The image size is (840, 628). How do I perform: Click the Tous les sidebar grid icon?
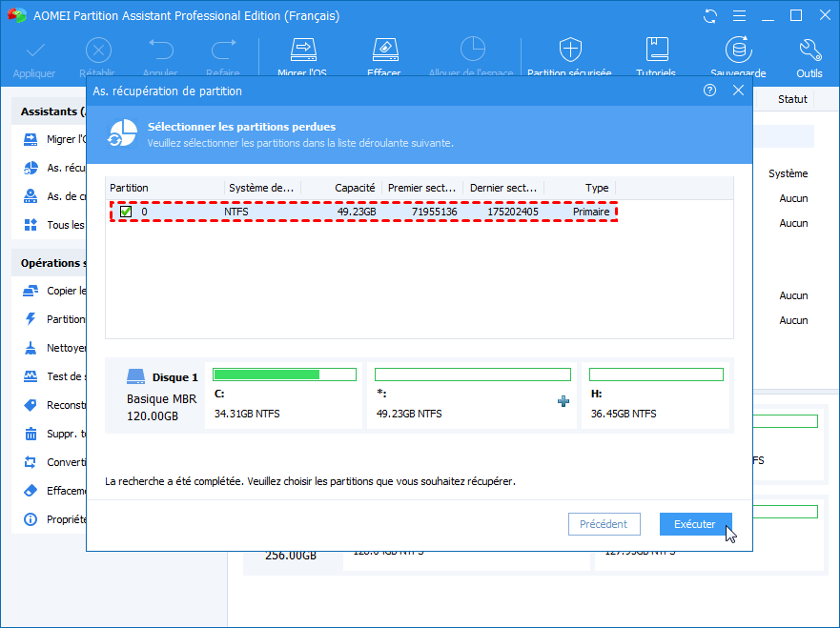pyautogui.click(x=31, y=225)
